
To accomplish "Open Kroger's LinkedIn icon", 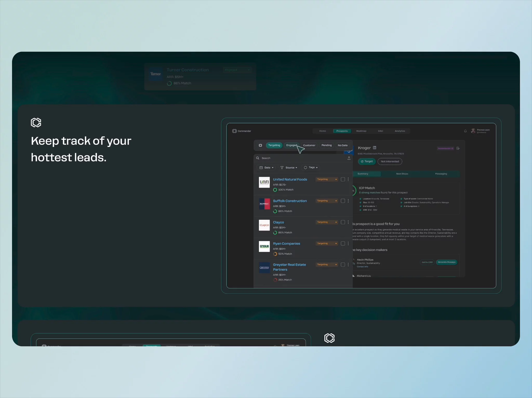I will pos(375,148).
